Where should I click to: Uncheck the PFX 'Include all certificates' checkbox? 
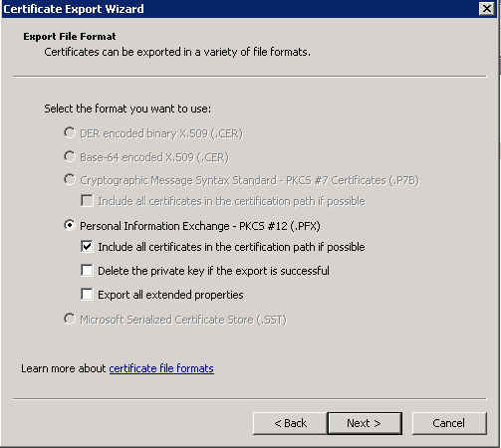pos(87,247)
